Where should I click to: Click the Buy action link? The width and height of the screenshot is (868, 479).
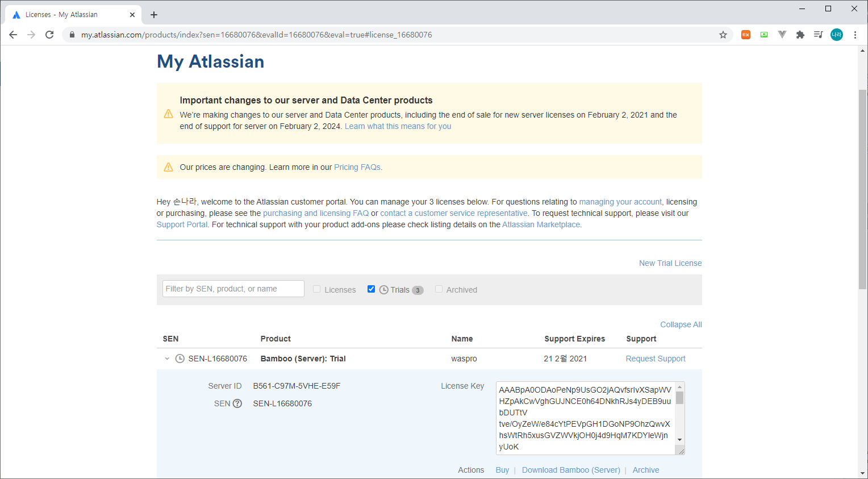point(502,470)
